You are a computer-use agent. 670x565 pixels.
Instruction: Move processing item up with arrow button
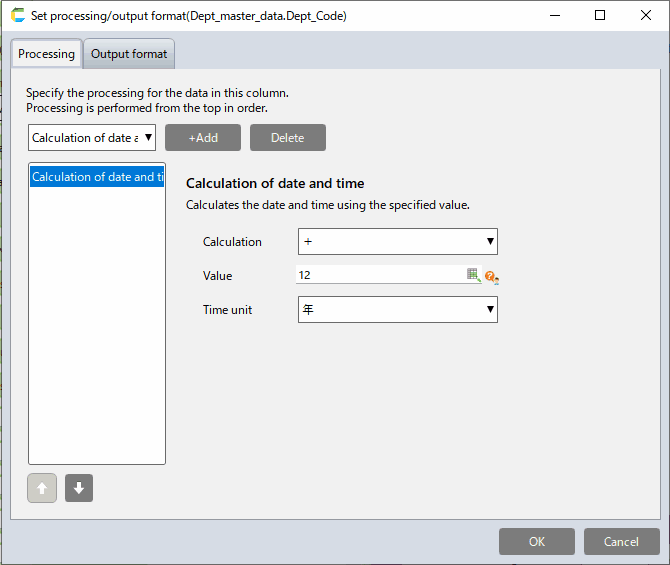click(x=42, y=488)
